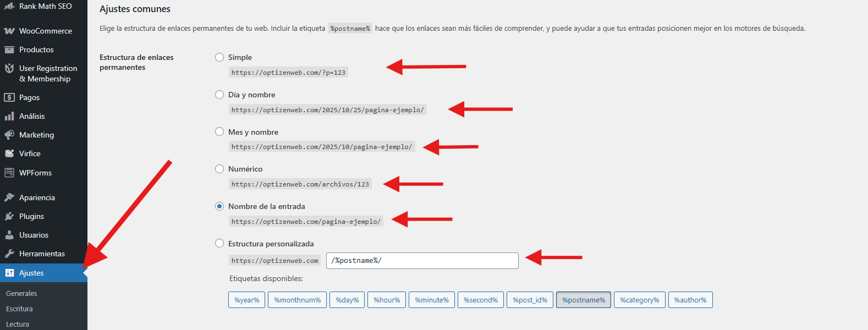Click the Ajustes menu item
Screen dimensions: 868x330
[43, 273]
